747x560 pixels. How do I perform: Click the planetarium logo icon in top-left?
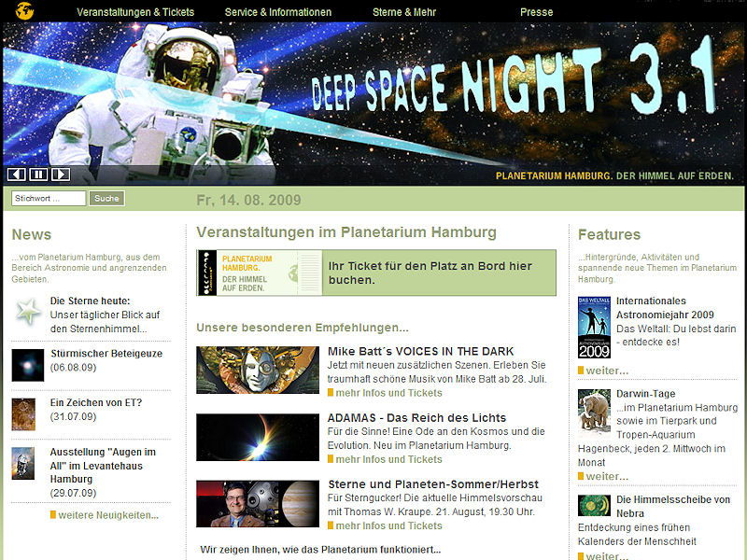pos(25,10)
